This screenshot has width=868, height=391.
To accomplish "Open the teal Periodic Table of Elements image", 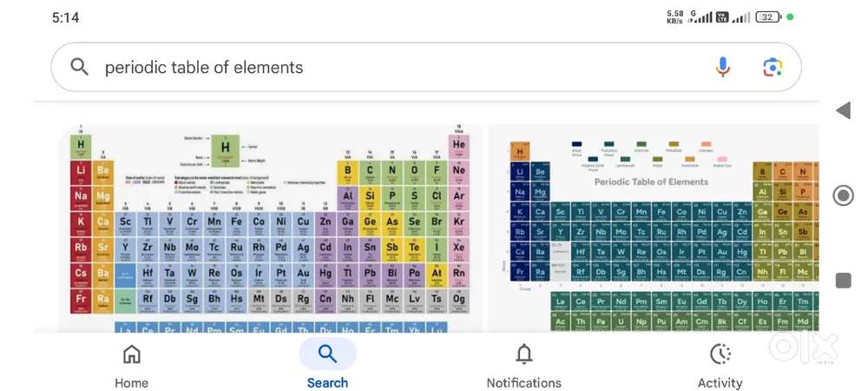I will [654, 229].
